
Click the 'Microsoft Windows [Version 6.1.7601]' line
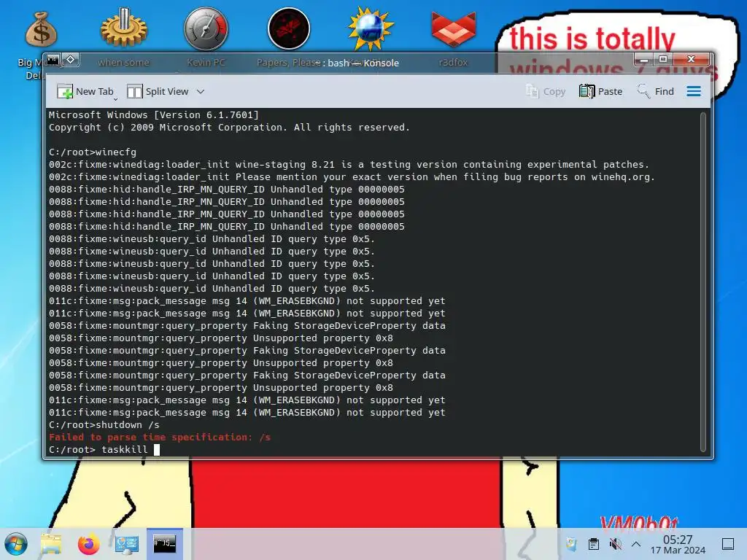154,114
